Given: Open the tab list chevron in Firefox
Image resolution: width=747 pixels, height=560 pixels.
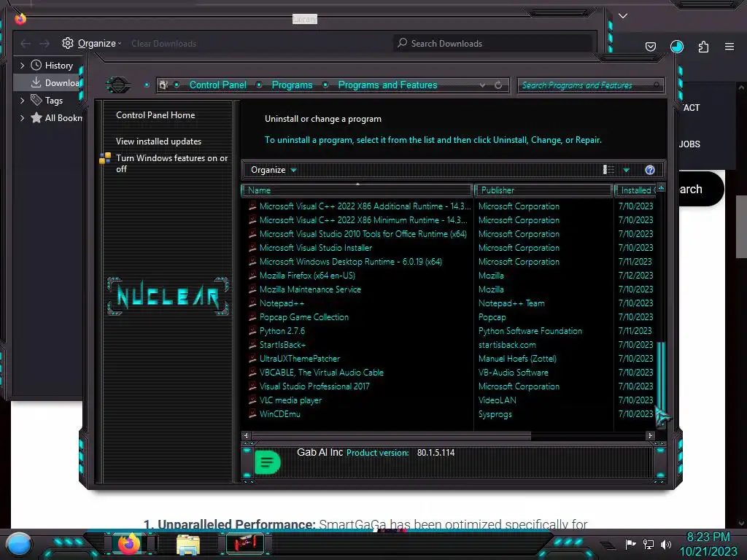Looking at the screenshot, I should [x=623, y=16].
